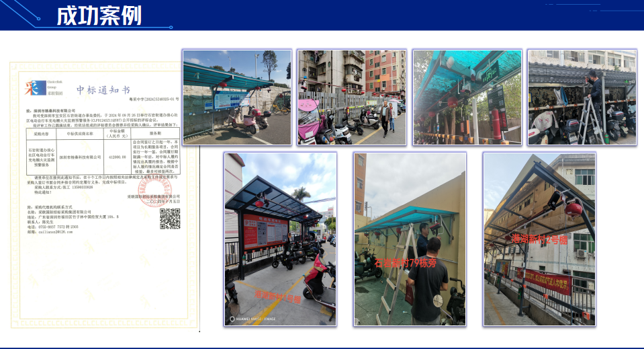Select the 中标通知书 heading text
This screenshot has height=349, width=644.
pyautogui.click(x=103, y=89)
